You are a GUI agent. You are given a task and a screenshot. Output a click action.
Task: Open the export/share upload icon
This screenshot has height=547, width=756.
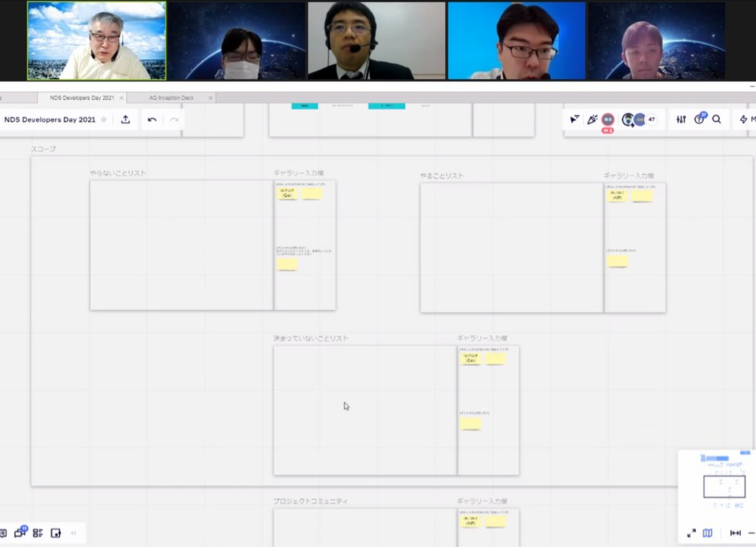[125, 120]
